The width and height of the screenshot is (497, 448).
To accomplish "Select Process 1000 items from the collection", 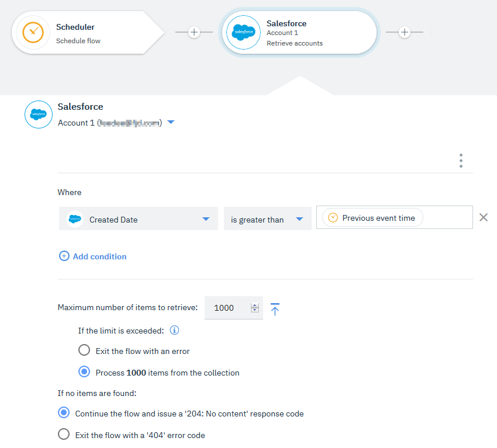I will (x=84, y=371).
